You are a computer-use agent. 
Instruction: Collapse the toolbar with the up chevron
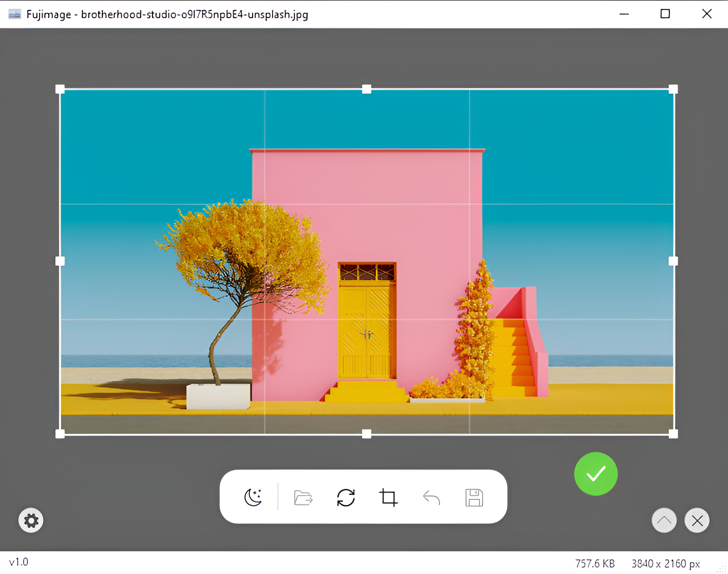(x=664, y=520)
